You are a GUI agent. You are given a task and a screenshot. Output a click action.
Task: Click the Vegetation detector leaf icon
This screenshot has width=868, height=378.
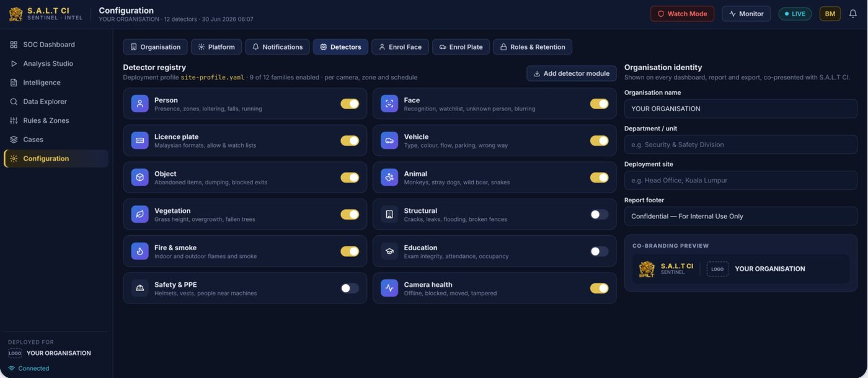click(x=139, y=214)
